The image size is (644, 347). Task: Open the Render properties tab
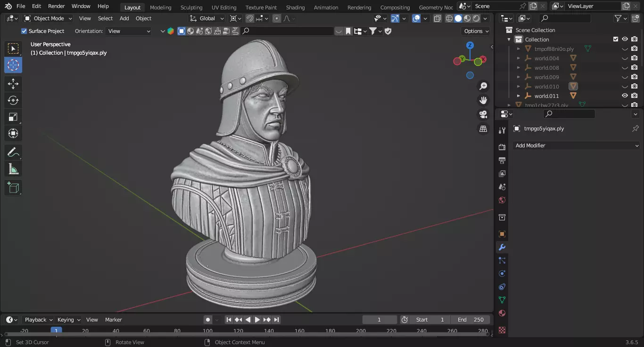click(x=502, y=147)
